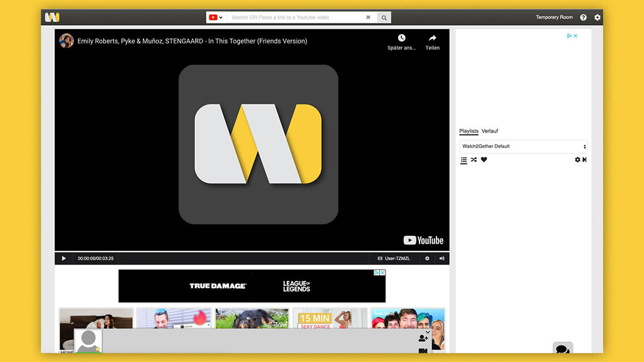644x362 pixels.
Task: Open room settings gear in top bar
Action: click(x=597, y=17)
